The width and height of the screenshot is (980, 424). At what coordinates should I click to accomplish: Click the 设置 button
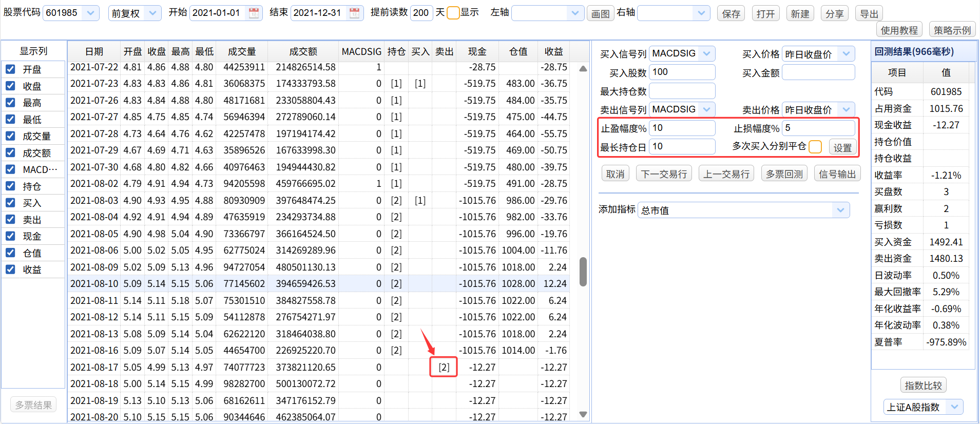[x=842, y=148]
